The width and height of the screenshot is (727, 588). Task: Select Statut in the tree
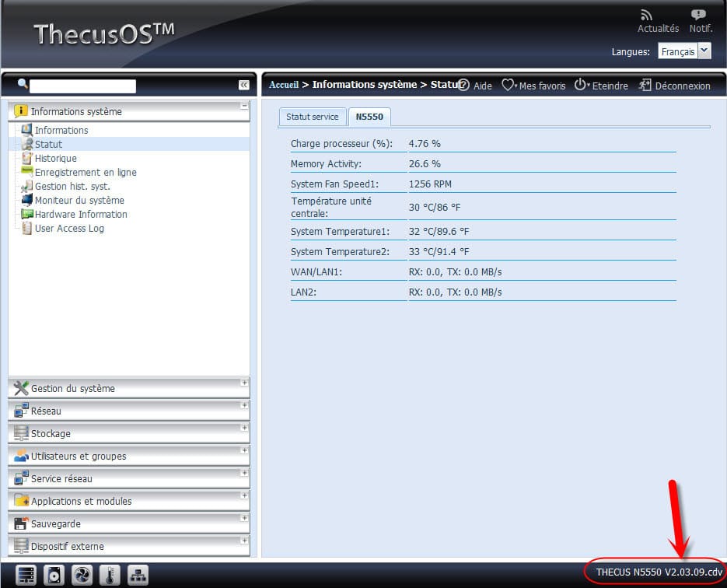tap(49, 144)
